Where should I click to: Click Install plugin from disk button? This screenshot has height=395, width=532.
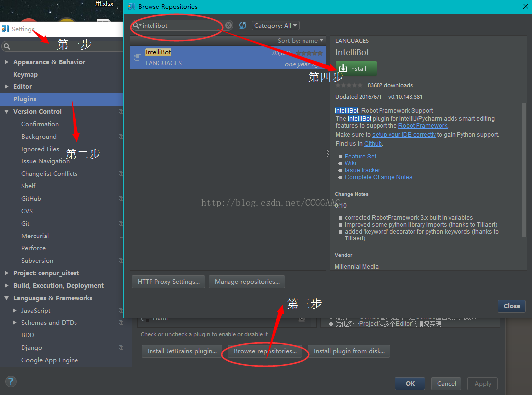[x=349, y=351]
